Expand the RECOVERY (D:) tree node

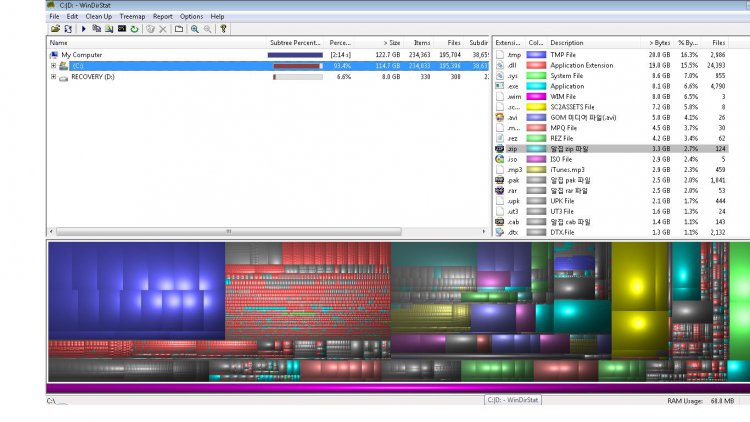tap(53, 77)
